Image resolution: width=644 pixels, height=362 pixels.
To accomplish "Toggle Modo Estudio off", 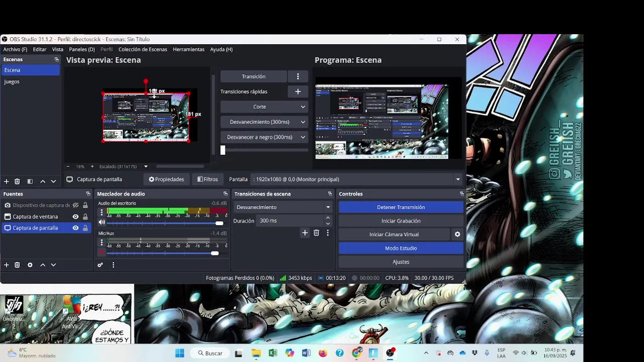I will tap(401, 248).
